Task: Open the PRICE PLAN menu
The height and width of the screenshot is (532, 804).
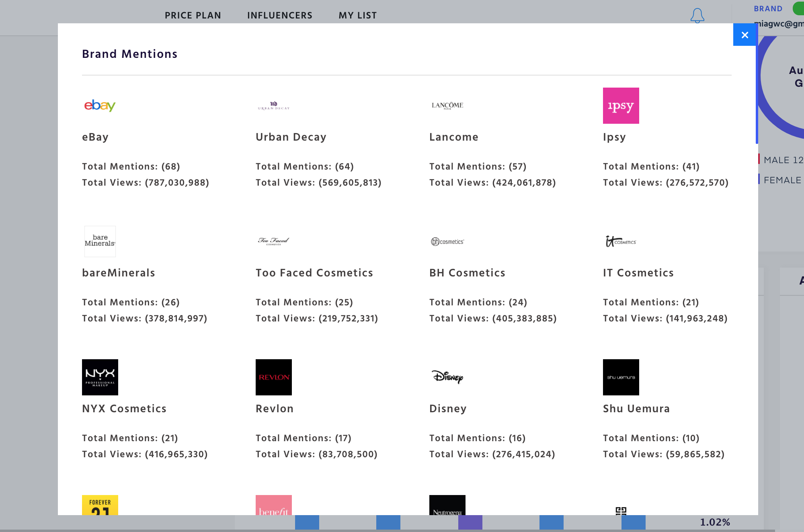Action: [193, 16]
